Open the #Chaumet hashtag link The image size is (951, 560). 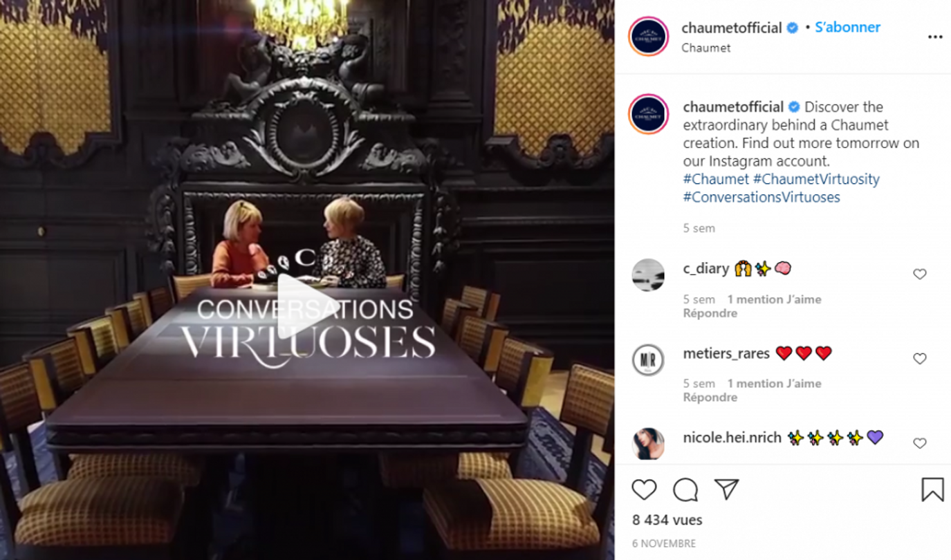click(x=716, y=179)
